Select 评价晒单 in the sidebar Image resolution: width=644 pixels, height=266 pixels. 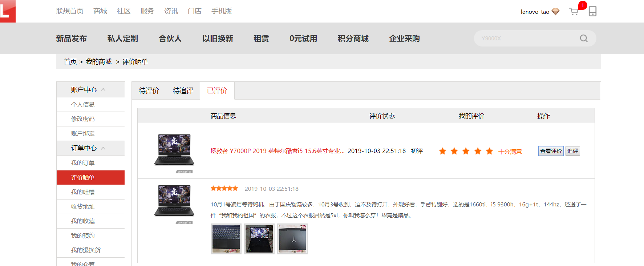click(90, 177)
